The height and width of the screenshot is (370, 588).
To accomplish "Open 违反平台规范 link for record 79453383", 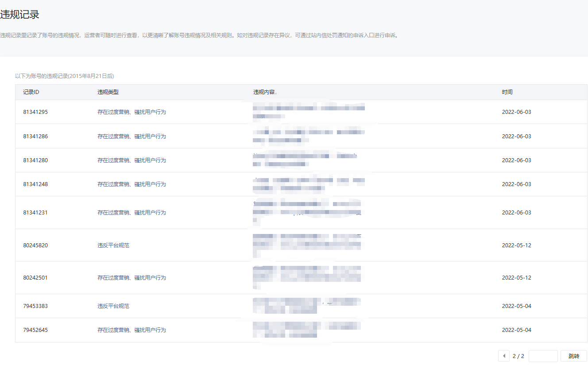I will coord(113,306).
